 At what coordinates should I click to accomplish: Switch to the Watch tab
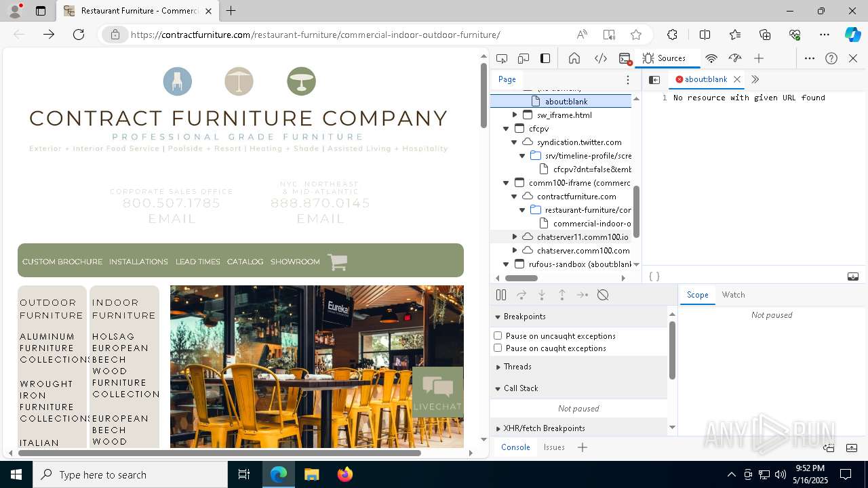[733, 295]
